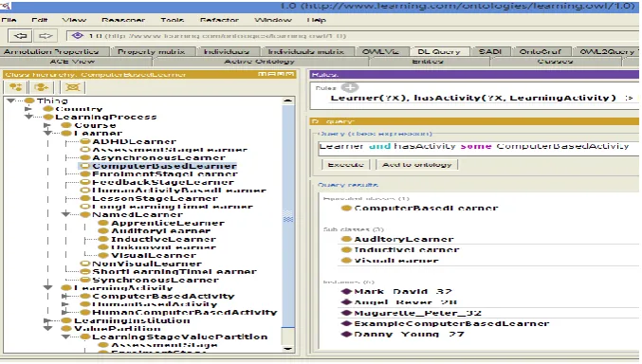Click the ComputerBasedLearner equivalent class result icon
This screenshot has width=642, height=364.
(x=346, y=208)
